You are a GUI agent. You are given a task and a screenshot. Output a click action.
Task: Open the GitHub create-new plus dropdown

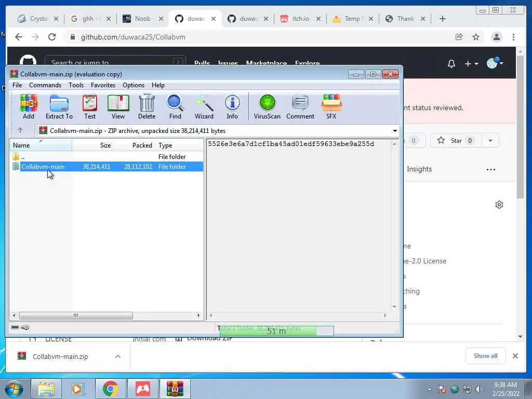tap(471, 64)
